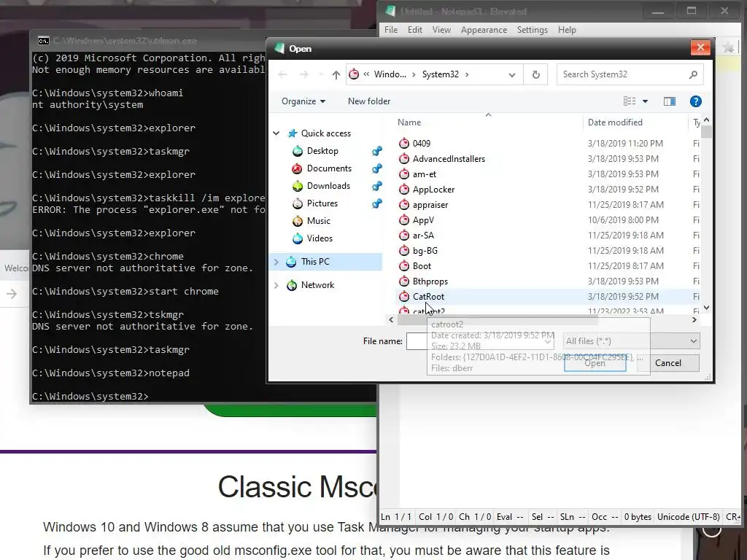This screenshot has height=560, width=747.
Task: Click the am-et folder icon
Action: click(404, 174)
